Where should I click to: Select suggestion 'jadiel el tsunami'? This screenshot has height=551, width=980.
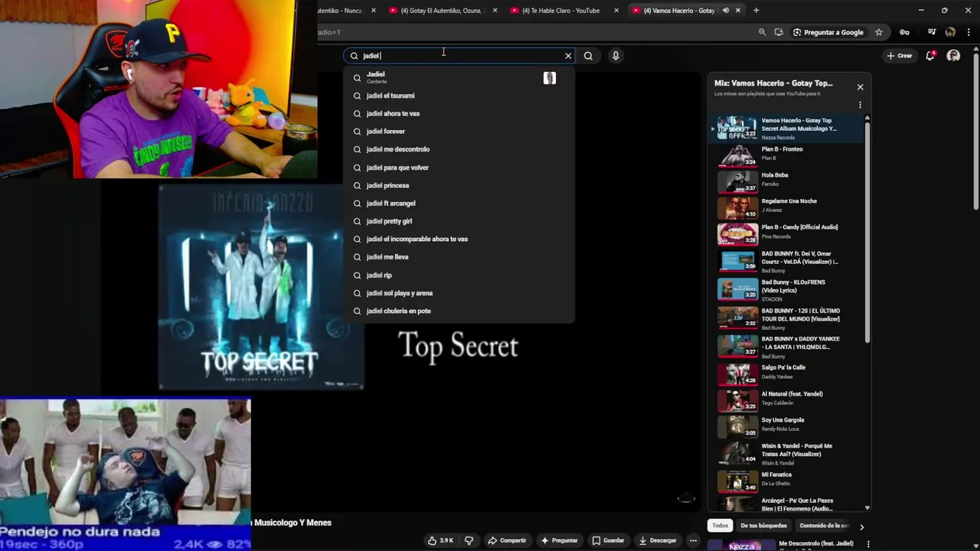point(459,96)
